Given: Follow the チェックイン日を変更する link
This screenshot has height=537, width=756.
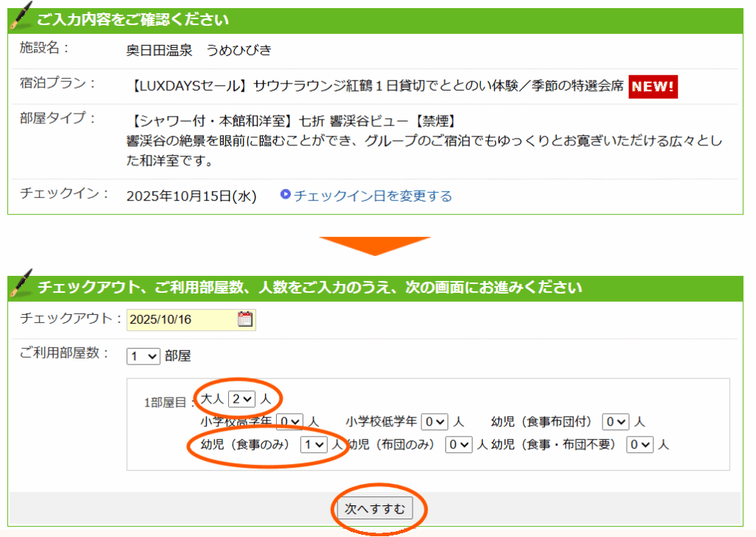Looking at the screenshot, I should pyautogui.click(x=373, y=195).
